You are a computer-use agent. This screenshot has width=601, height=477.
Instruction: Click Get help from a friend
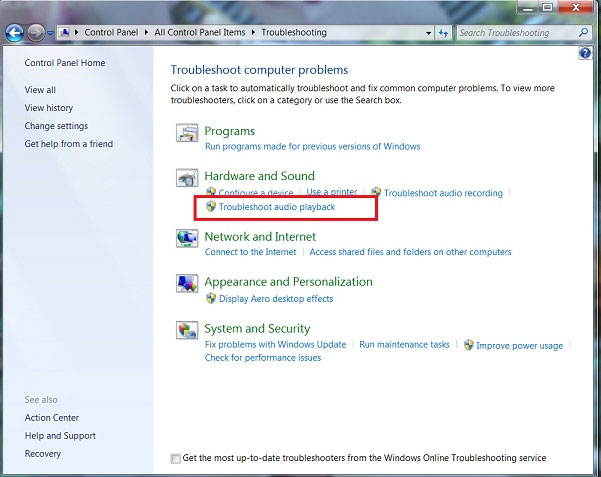click(x=69, y=144)
